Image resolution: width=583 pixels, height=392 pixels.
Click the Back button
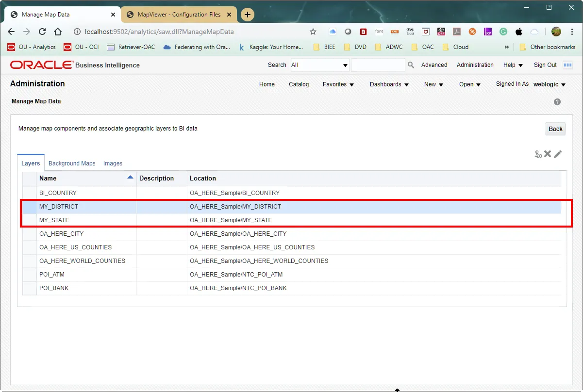click(x=555, y=129)
